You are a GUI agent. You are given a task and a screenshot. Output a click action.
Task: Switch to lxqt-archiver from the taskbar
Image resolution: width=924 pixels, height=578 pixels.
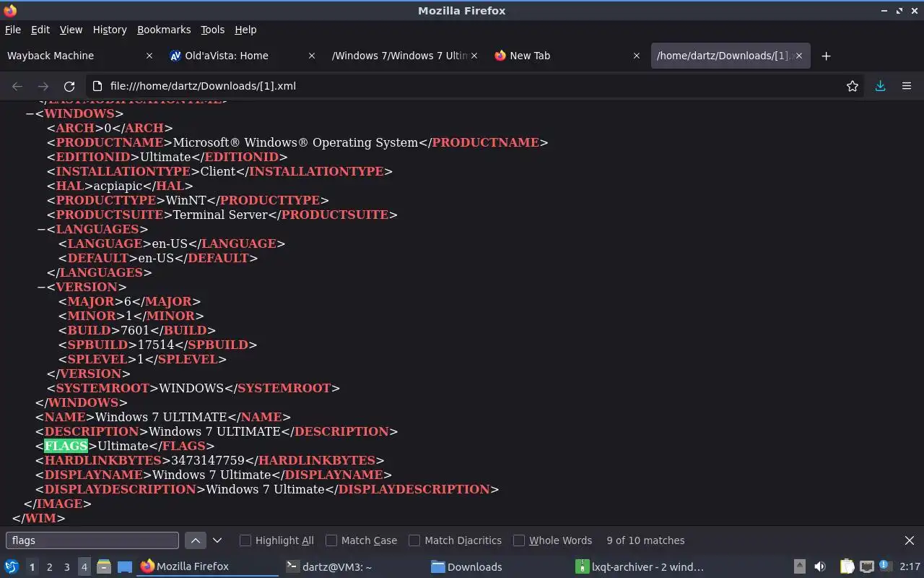(x=639, y=566)
